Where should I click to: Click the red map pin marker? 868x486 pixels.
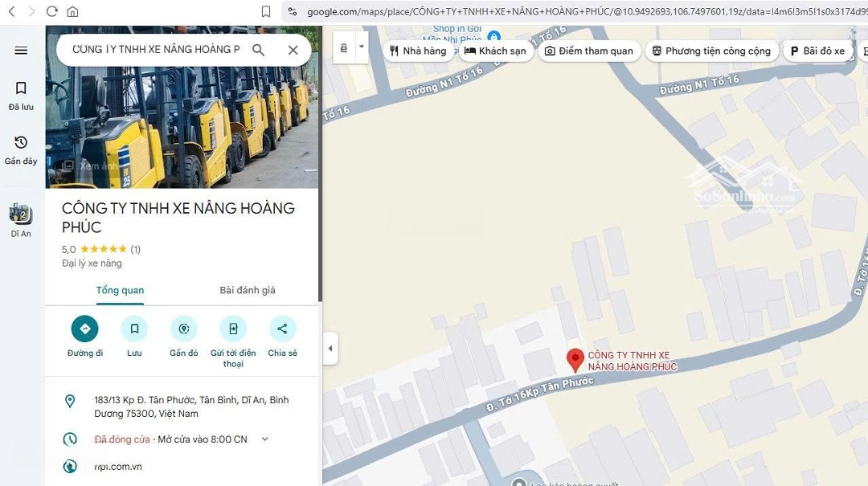coord(575,359)
